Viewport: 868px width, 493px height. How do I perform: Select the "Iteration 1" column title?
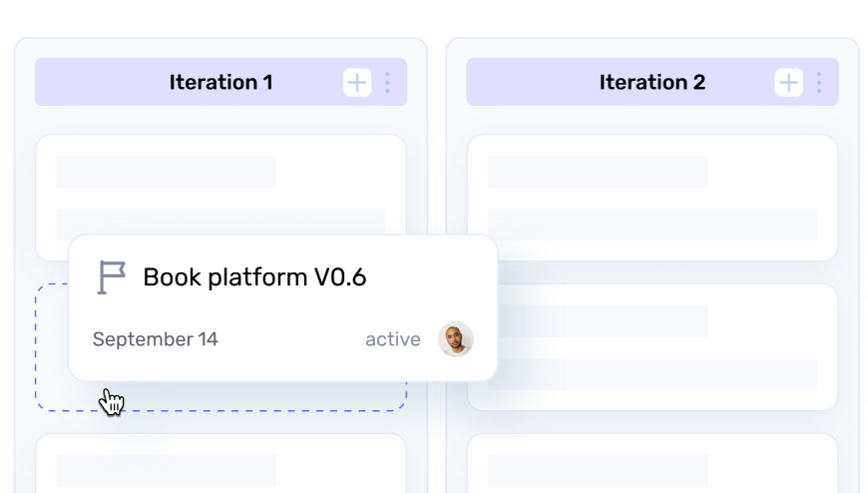(220, 83)
